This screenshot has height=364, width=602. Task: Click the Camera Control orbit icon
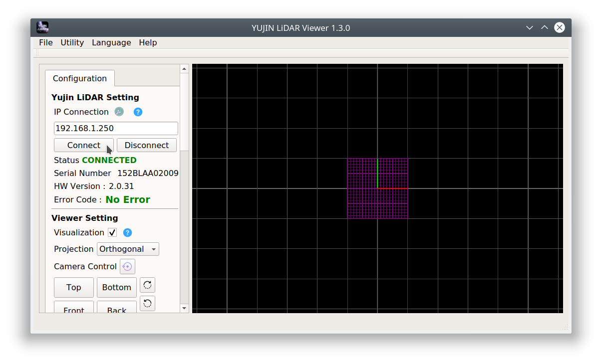coord(127,266)
